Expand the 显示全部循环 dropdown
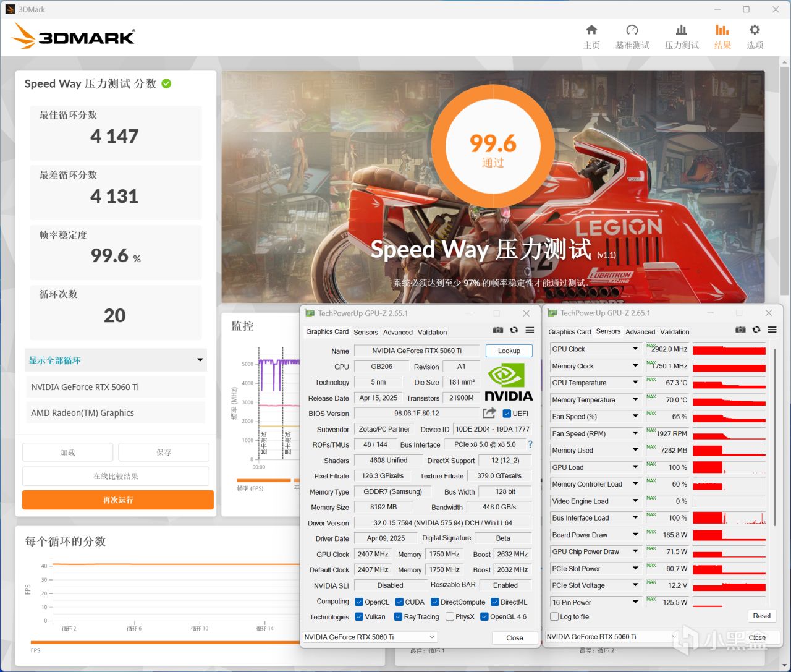The image size is (791, 672). pos(116,360)
